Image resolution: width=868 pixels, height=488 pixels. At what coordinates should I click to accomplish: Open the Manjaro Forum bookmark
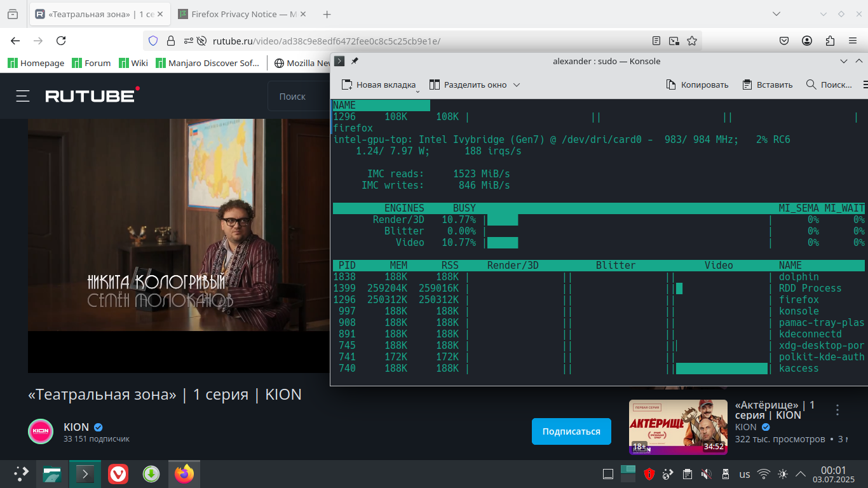[91, 63]
